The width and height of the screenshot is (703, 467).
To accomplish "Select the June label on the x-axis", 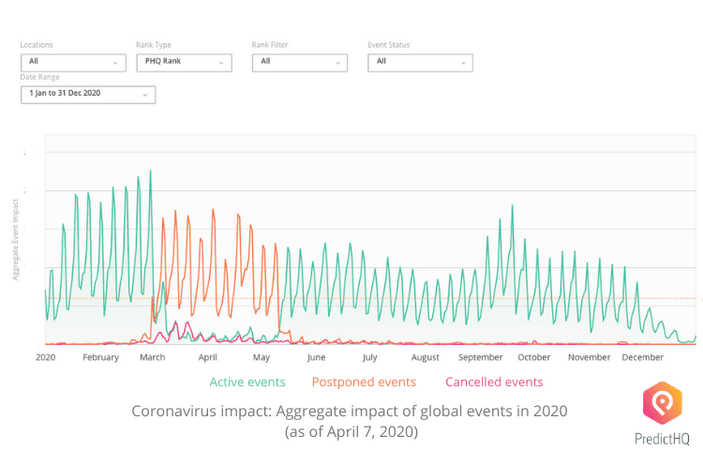I will pos(316,357).
